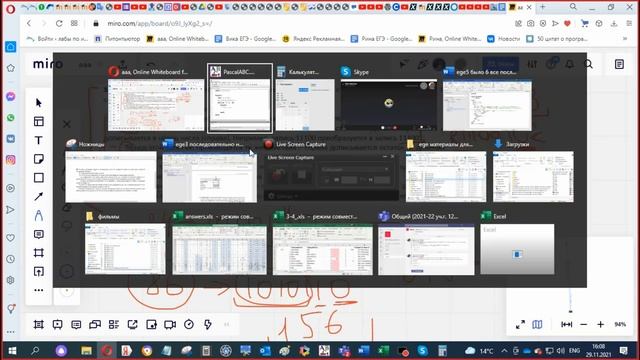Select the Miro cursor selection tool

click(x=39, y=102)
